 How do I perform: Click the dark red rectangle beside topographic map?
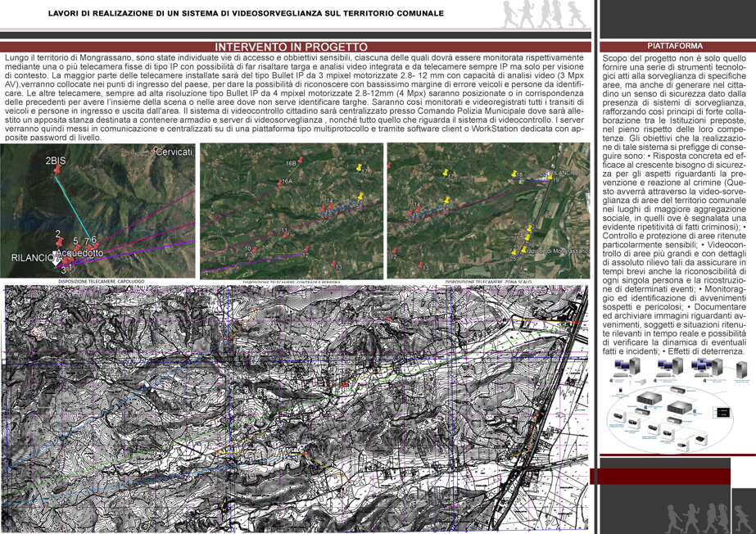click(x=660, y=476)
